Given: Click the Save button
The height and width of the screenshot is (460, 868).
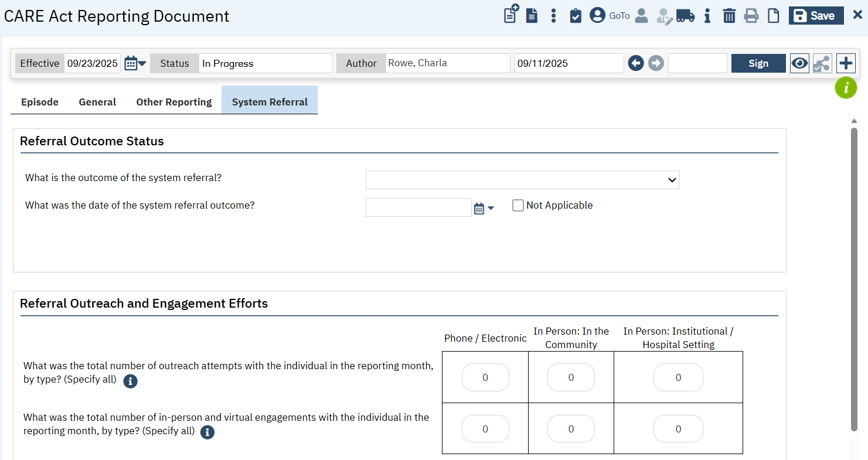Looking at the screenshot, I should [x=816, y=16].
